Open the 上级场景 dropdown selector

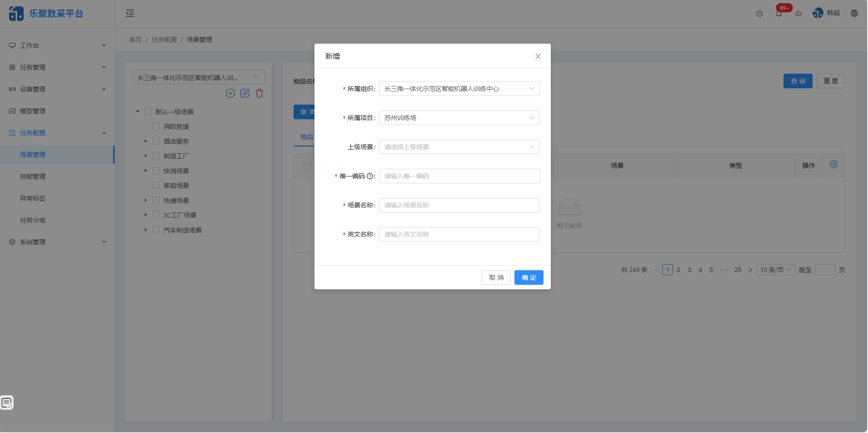[x=459, y=147]
